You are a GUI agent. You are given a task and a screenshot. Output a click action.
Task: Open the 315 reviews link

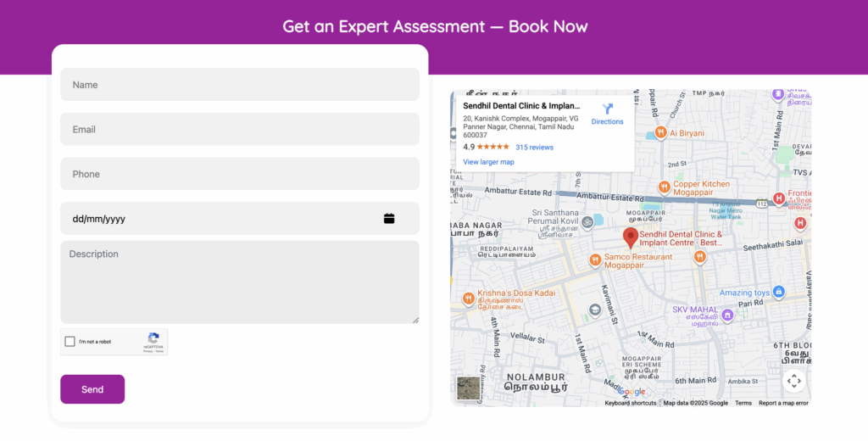coord(534,148)
